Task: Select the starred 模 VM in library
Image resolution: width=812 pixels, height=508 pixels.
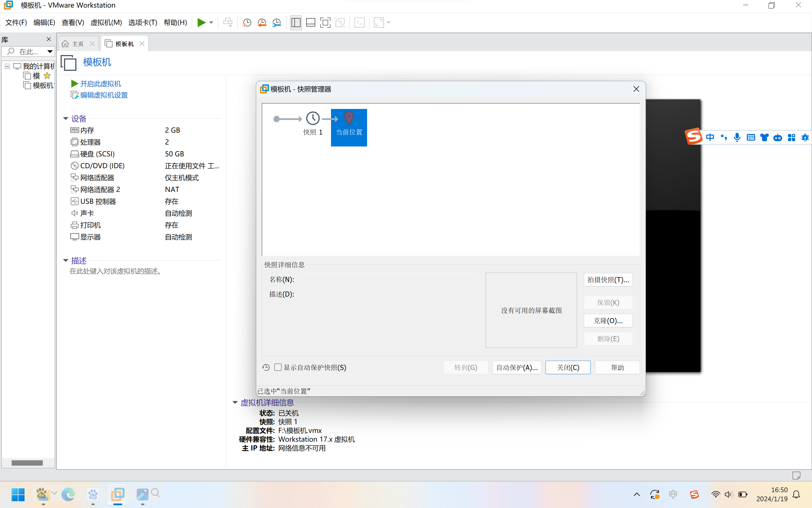Action: (36, 76)
